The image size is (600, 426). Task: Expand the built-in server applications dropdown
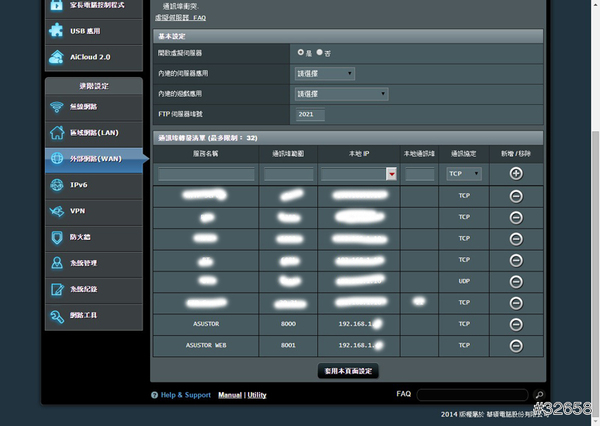[x=325, y=73]
